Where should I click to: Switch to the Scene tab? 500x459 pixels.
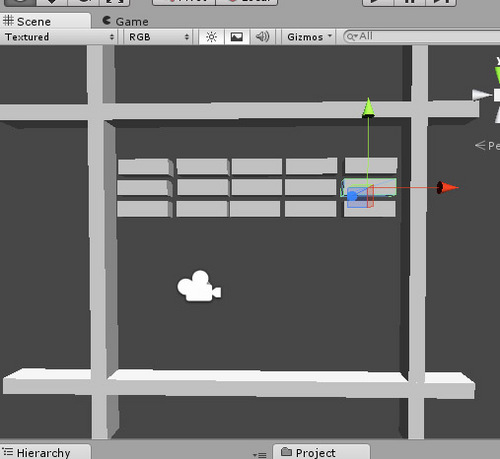click(45, 21)
